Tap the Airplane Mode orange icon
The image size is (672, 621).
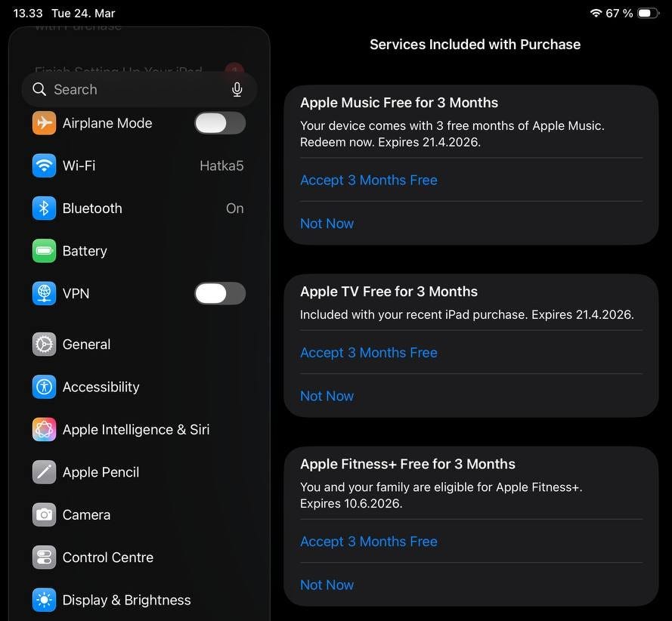[44, 123]
